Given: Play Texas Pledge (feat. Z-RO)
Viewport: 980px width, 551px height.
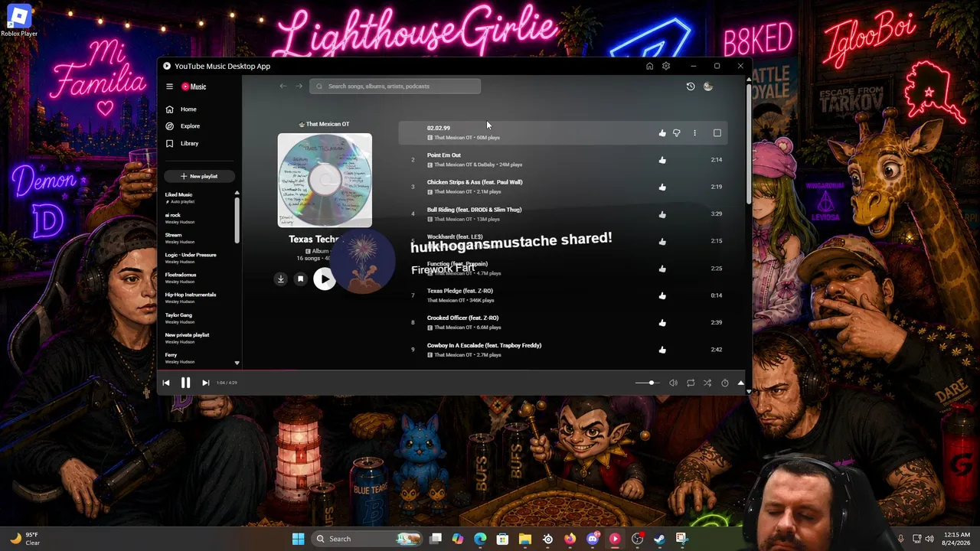Looking at the screenshot, I should pyautogui.click(x=460, y=291).
